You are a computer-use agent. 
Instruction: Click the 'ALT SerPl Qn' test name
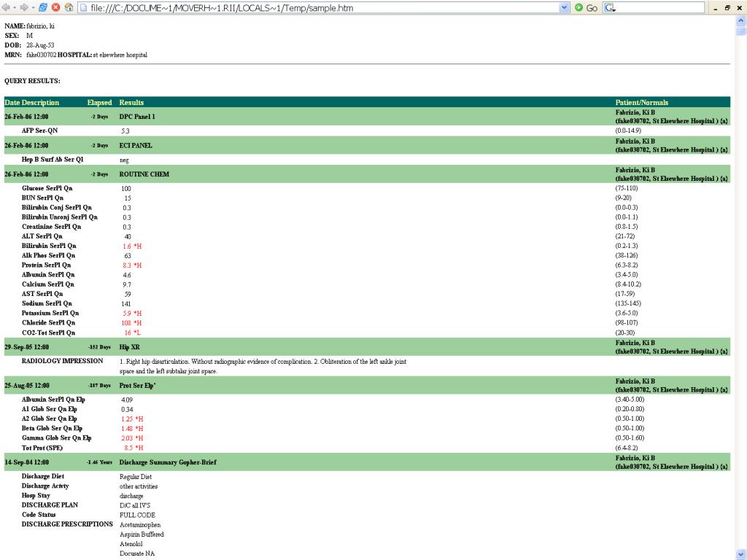(42, 236)
